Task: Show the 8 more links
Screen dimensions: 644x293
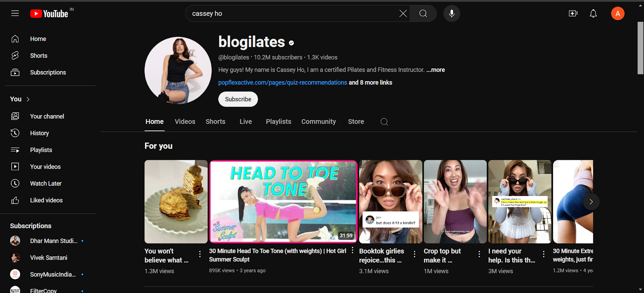Action: pyautogui.click(x=370, y=83)
